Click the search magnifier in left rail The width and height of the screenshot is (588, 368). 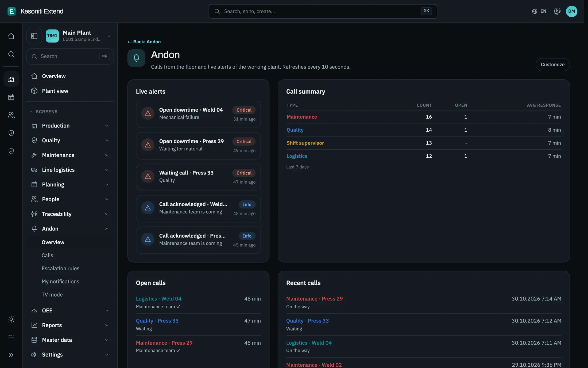pyautogui.click(x=11, y=54)
